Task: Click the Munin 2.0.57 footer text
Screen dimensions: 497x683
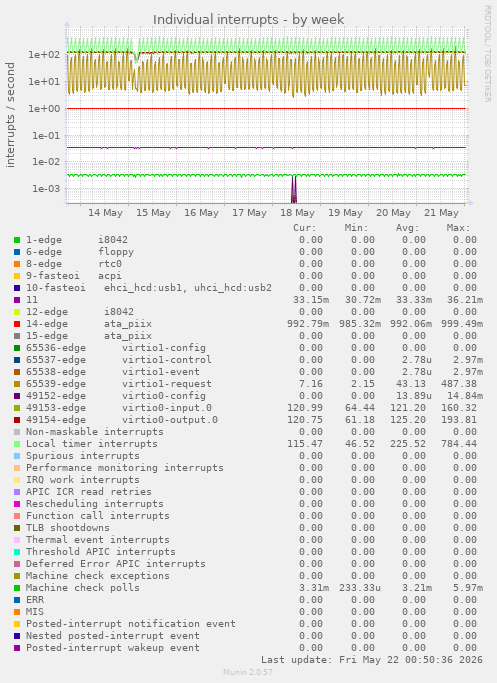Action: (248, 672)
